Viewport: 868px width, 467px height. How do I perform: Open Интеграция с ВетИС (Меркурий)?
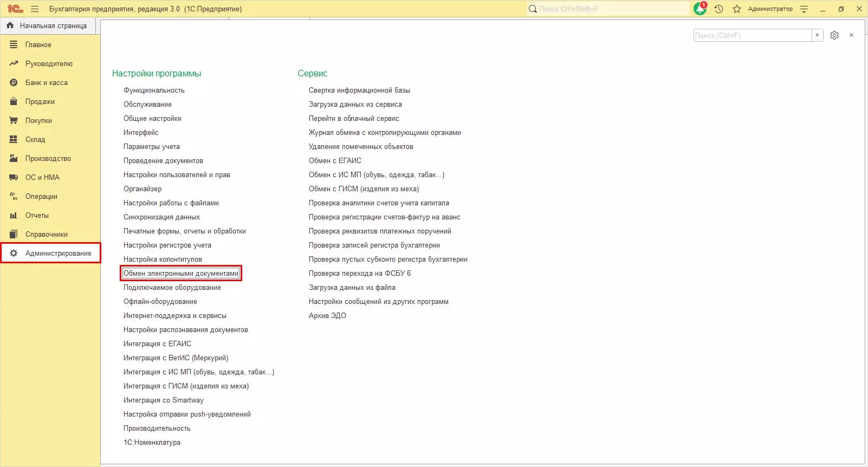[176, 358]
